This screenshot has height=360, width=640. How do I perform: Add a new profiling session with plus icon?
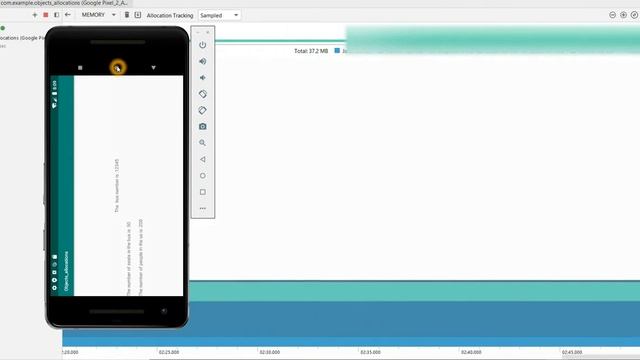coord(35,15)
